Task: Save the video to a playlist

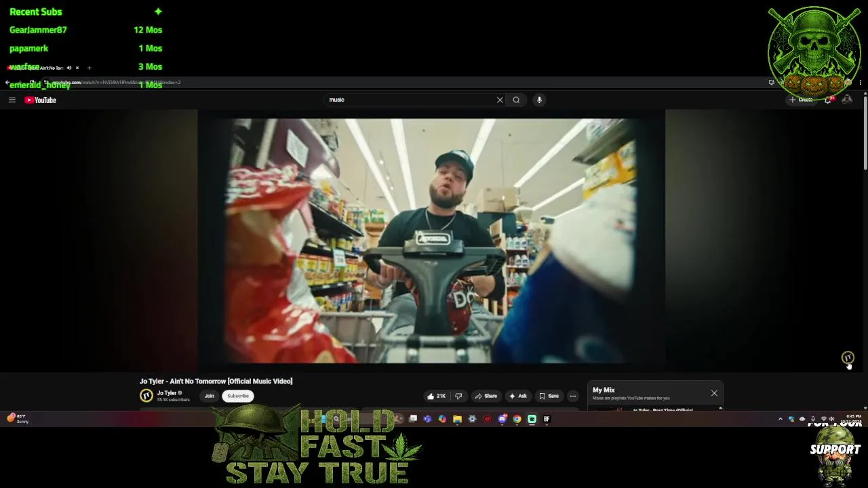Action: (549, 396)
